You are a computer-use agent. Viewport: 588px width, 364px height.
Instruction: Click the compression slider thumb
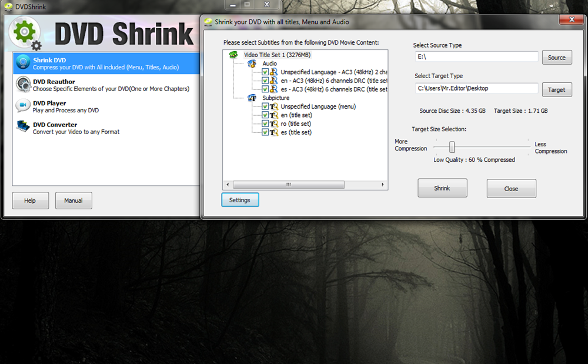click(x=452, y=147)
